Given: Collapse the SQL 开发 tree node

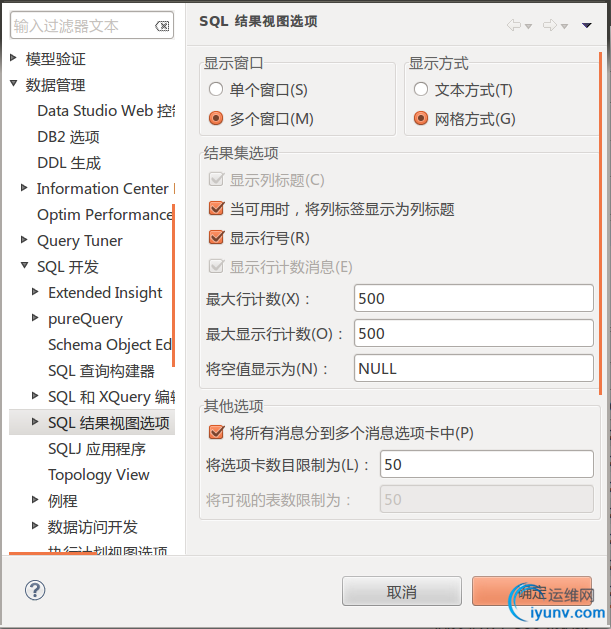Looking at the screenshot, I should pos(25,267).
